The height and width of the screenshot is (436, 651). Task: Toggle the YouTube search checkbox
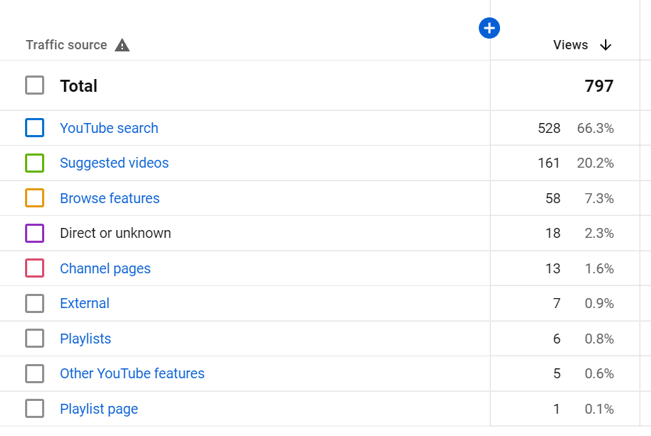[35, 128]
